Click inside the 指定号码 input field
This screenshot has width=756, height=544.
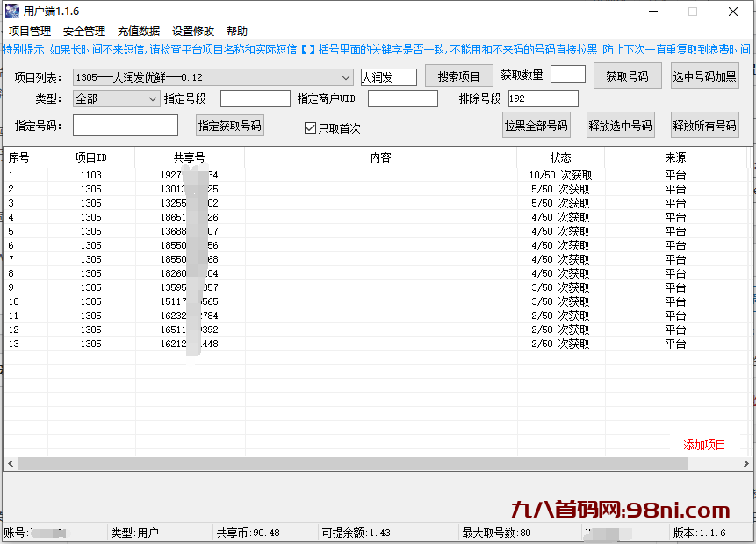pyautogui.click(x=125, y=127)
